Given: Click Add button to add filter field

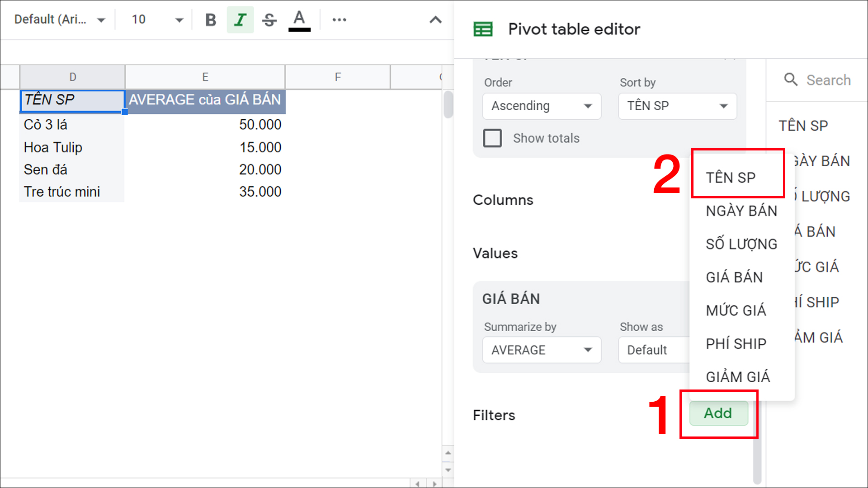Looking at the screenshot, I should (x=718, y=413).
